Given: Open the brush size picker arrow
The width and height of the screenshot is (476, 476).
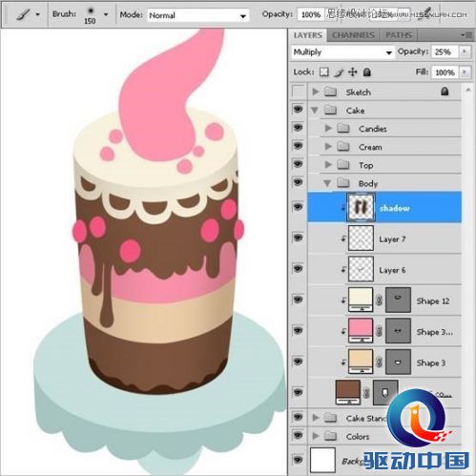Looking at the screenshot, I should [106, 14].
